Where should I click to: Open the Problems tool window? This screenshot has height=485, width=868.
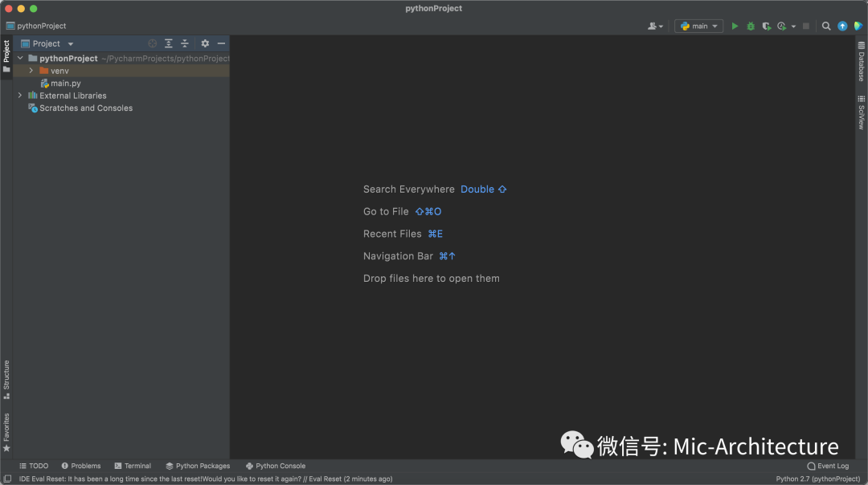point(81,467)
